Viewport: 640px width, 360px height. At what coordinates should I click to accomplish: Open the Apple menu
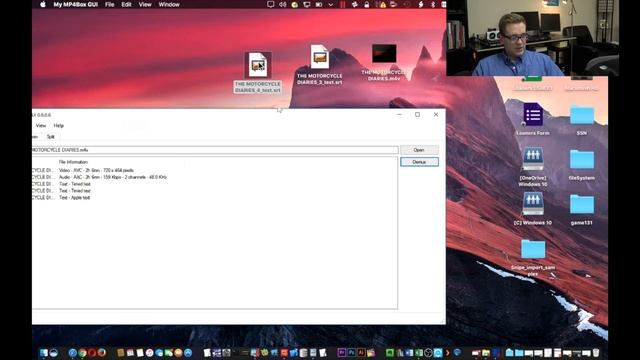point(42,4)
